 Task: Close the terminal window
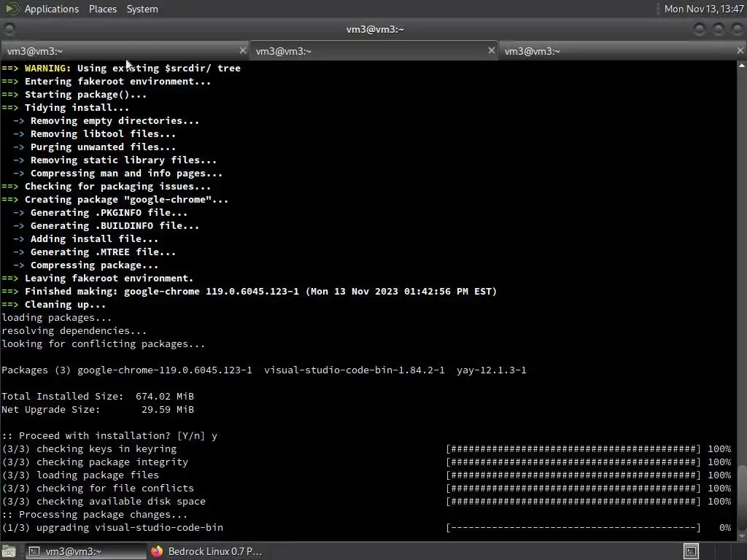tap(737, 29)
